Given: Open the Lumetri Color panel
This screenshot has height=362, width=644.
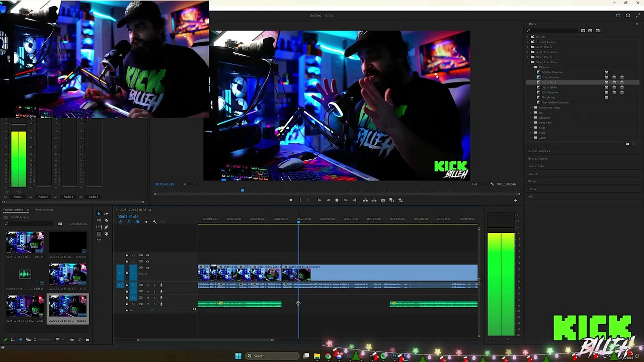Looking at the screenshot, I should [536, 166].
